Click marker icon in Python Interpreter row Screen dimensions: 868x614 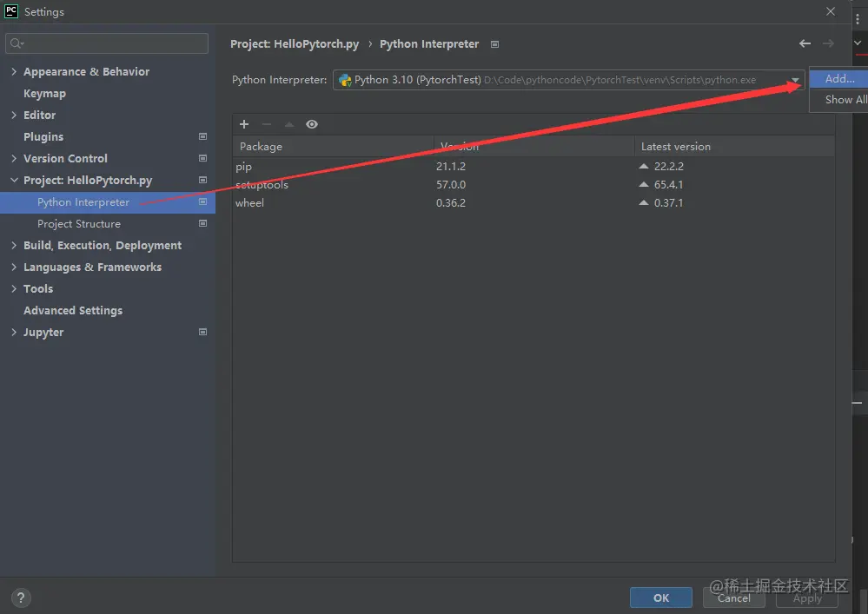pyautogui.click(x=202, y=201)
